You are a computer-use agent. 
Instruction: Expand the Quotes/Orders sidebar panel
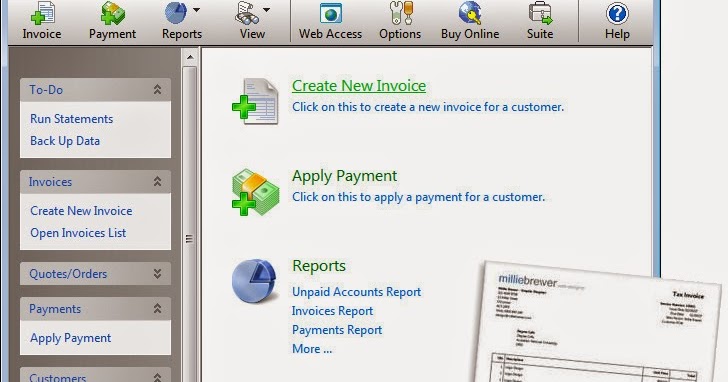point(157,274)
